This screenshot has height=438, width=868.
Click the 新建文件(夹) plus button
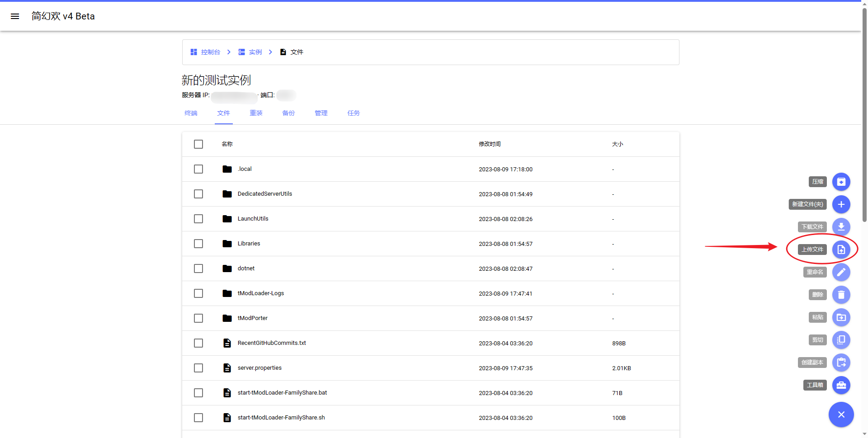pyautogui.click(x=841, y=204)
